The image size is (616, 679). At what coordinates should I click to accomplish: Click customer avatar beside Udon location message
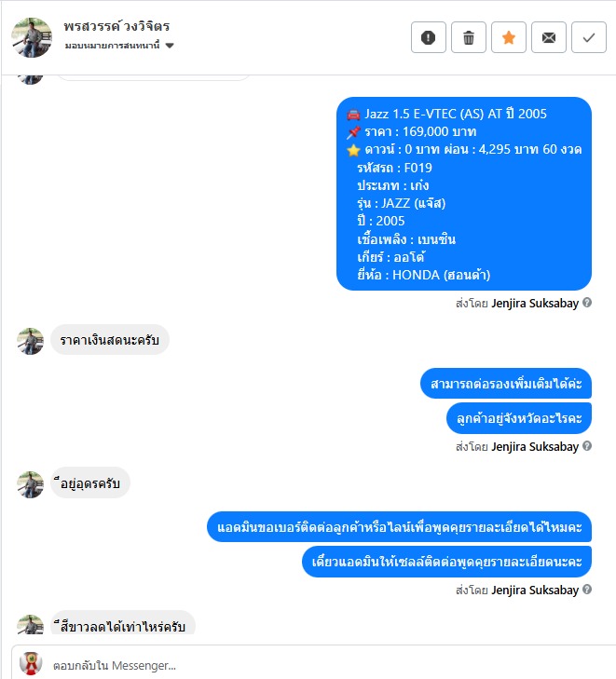coord(31,484)
